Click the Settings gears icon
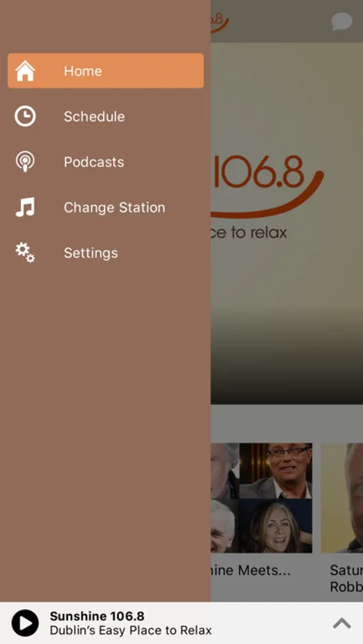Viewport: 363px width, 644px height. 25,253
